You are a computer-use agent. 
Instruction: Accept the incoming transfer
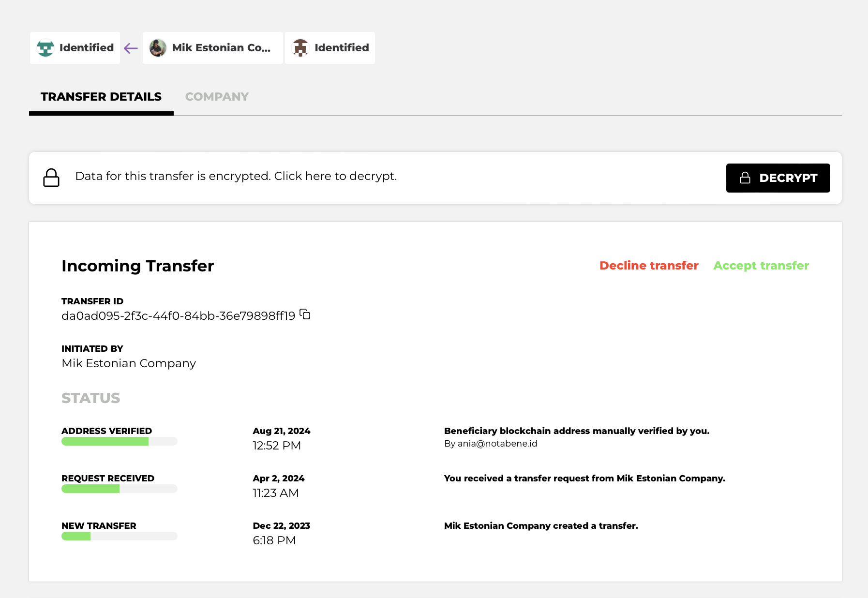[761, 266]
